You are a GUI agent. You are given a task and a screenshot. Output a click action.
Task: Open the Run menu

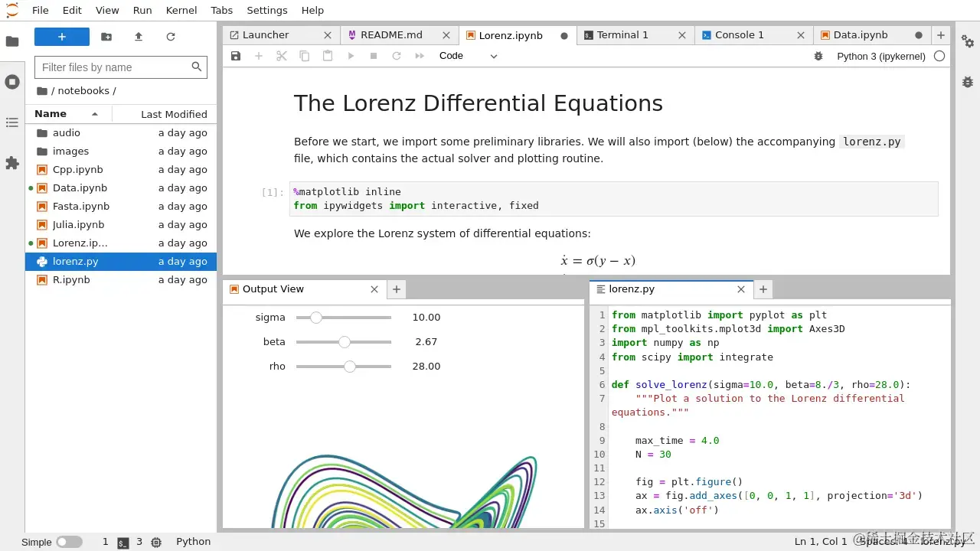(142, 10)
